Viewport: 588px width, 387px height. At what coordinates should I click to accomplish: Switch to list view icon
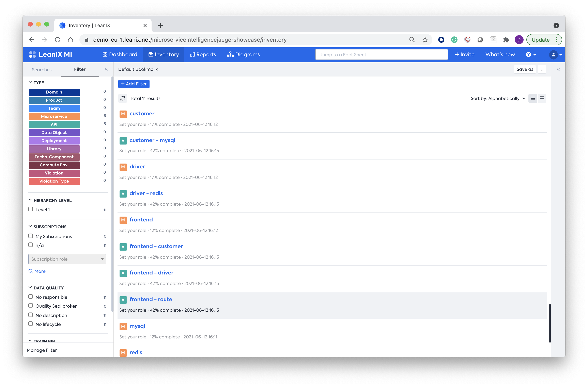click(533, 99)
